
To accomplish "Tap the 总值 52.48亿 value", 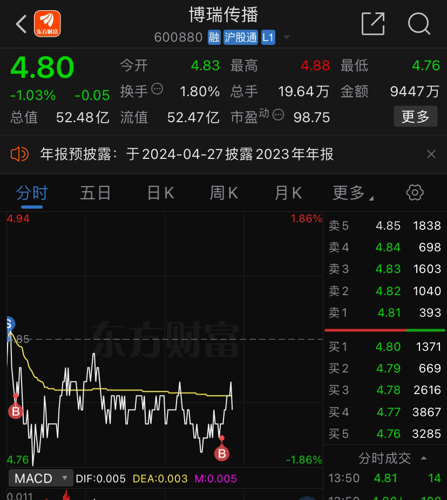I will [x=83, y=117].
